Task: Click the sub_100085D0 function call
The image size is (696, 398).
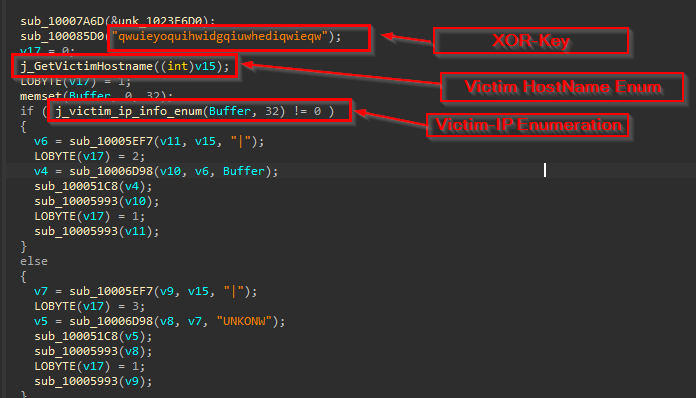Action: click(62, 36)
